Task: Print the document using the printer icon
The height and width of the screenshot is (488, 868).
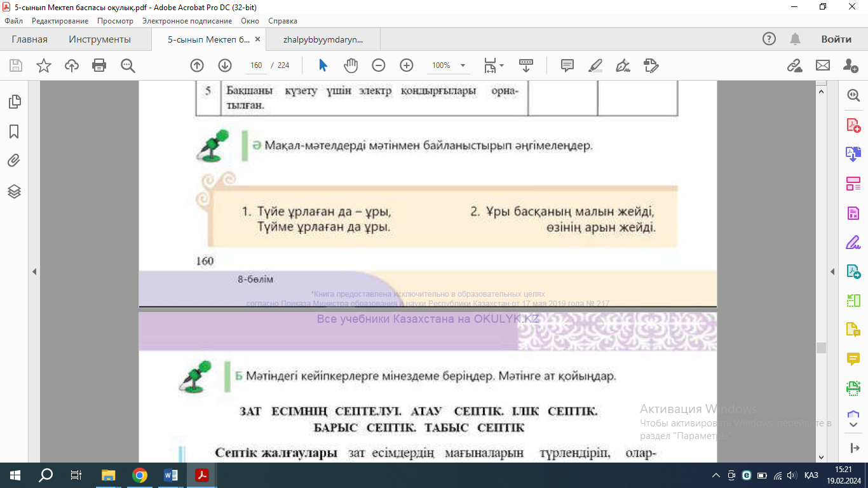Action: pyautogui.click(x=99, y=65)
